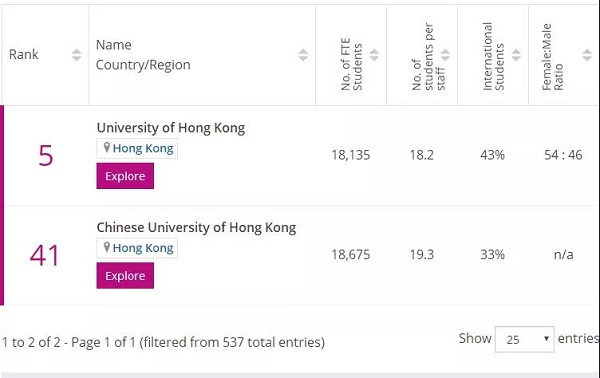
Task: Click location pin icon for University of Hong Kong
Action: 107,147
